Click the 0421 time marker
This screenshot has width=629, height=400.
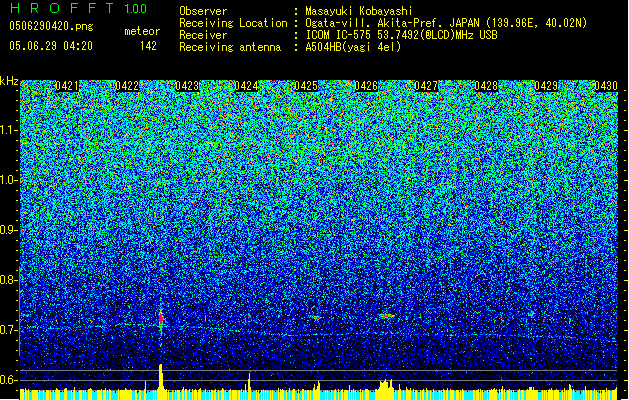click(67, 86)
